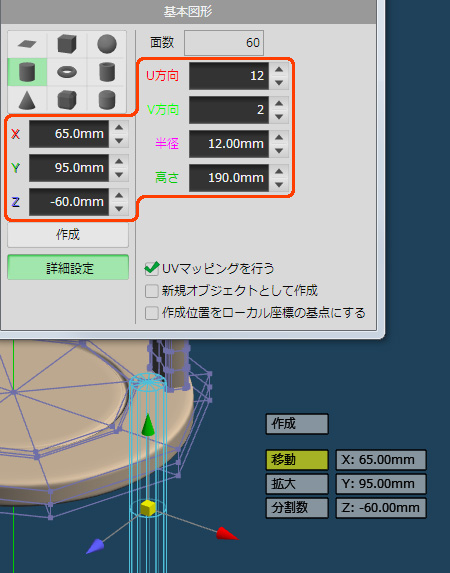Select the cube primitive shape
450x573 pixels.
point(67,44)
